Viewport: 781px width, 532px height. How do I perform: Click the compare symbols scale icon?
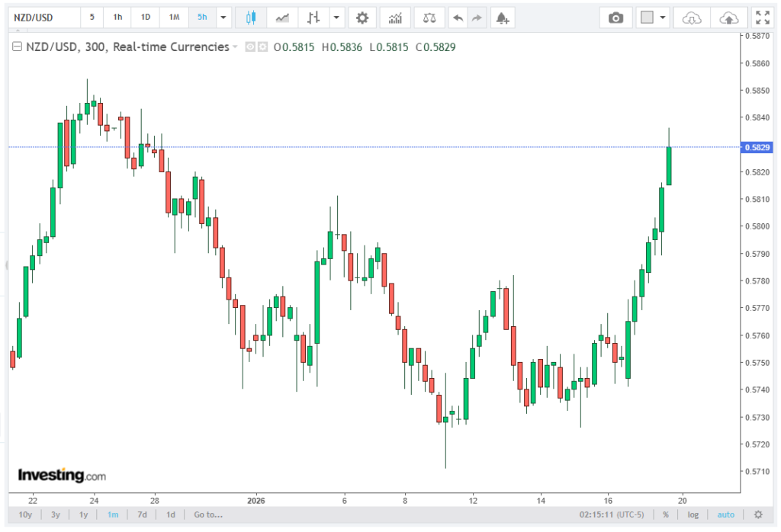pos(431,17)
